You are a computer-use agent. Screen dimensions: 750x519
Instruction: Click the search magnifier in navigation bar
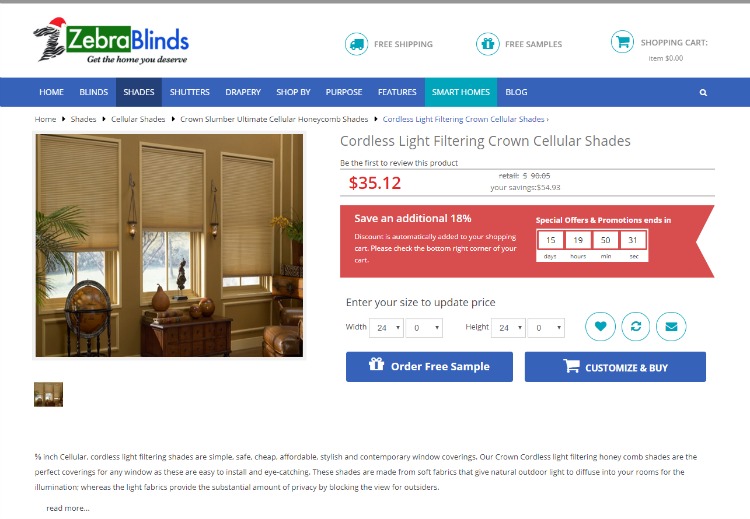click(703, 92)
